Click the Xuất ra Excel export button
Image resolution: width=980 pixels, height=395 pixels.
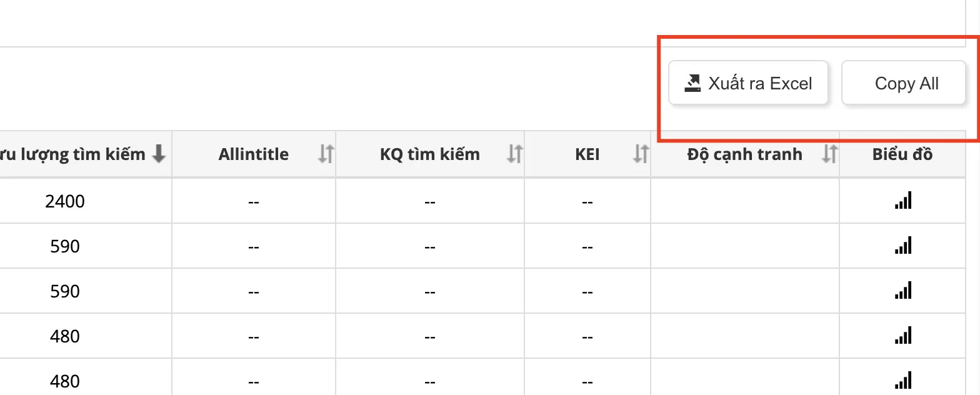click(x=748, y=83)
